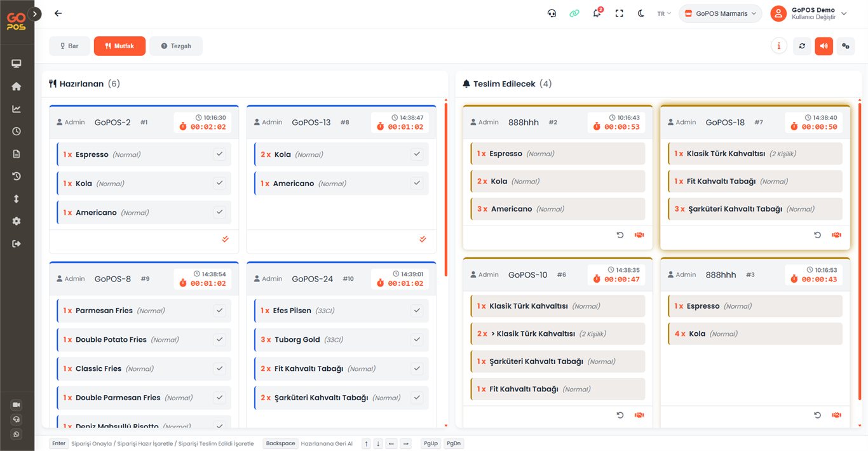This screenshot has width=868, height=451.
Task: Mark all GoPOS-13 items ready with double-check
Action: (423, 239)
